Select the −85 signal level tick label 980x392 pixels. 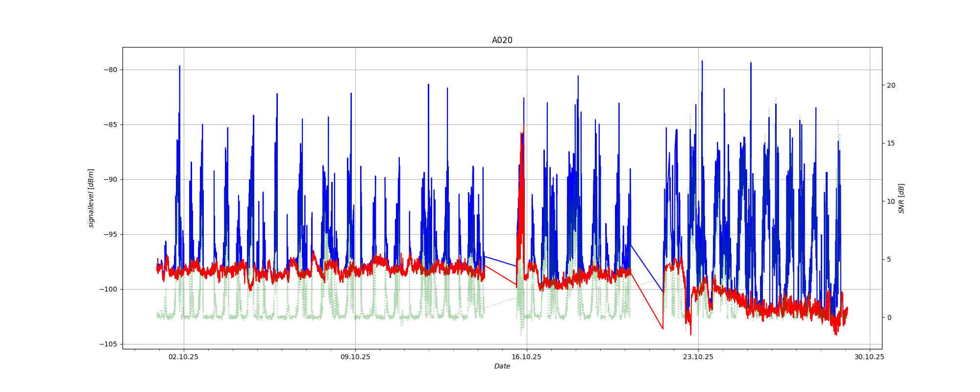[x=111, y=124]
